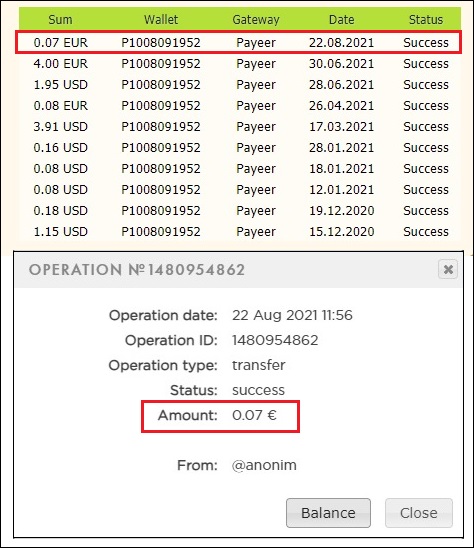
Task: Click the Operation date label
Action: tap(163, 315)
